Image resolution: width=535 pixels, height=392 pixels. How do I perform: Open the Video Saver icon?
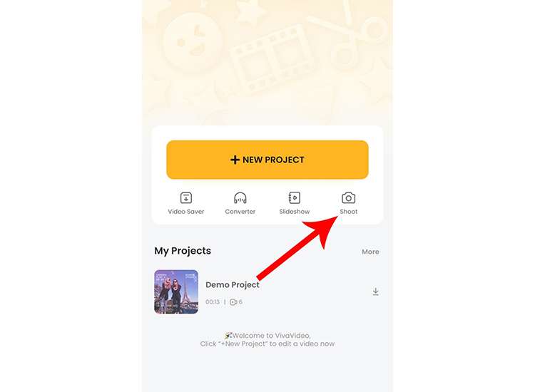click(x=186, y=197)
